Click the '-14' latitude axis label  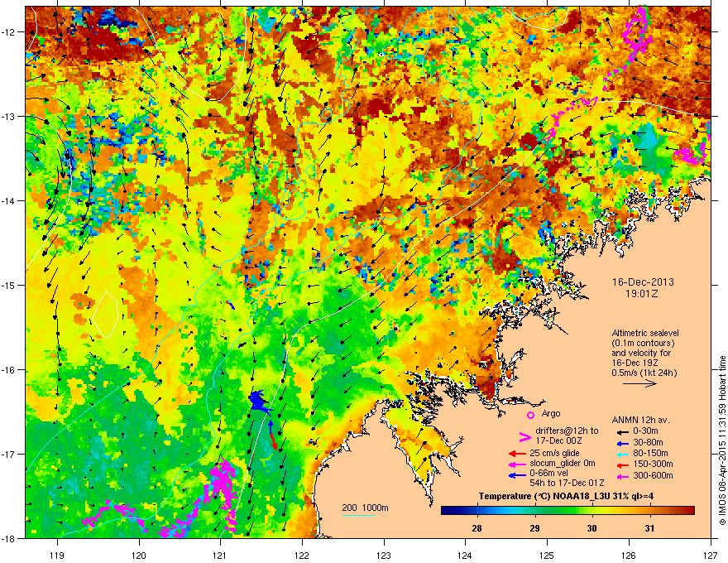click(x=10, y=200)
